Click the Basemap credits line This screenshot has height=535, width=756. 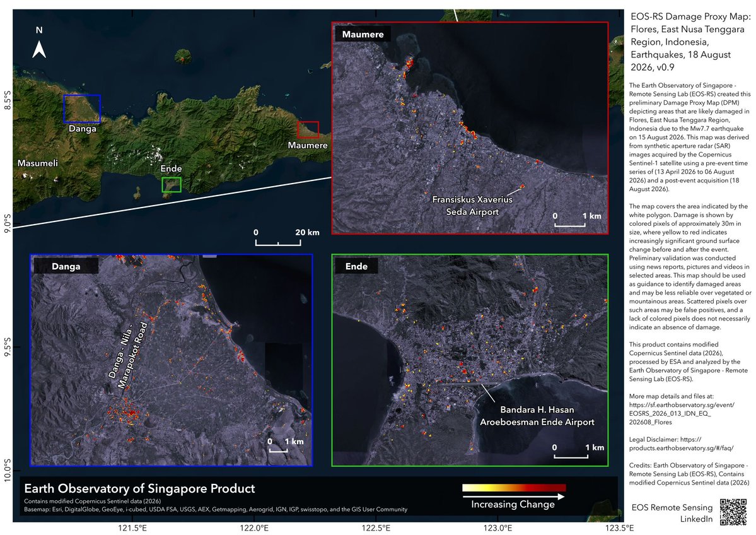point(216,509)
